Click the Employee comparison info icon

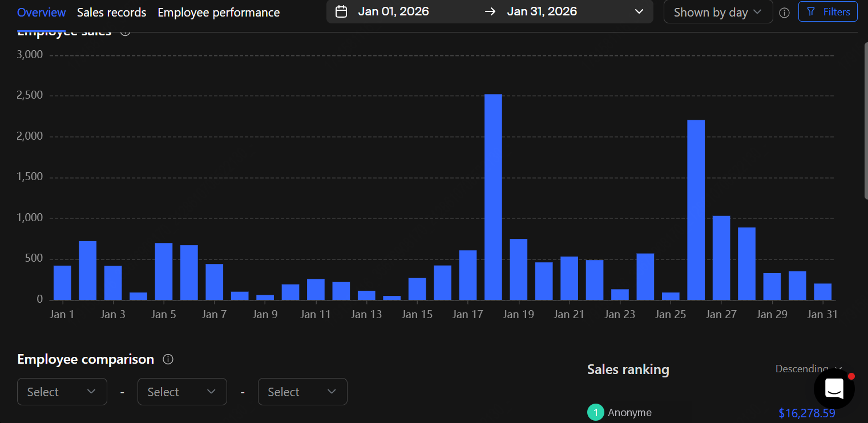(x=168, y=359)
